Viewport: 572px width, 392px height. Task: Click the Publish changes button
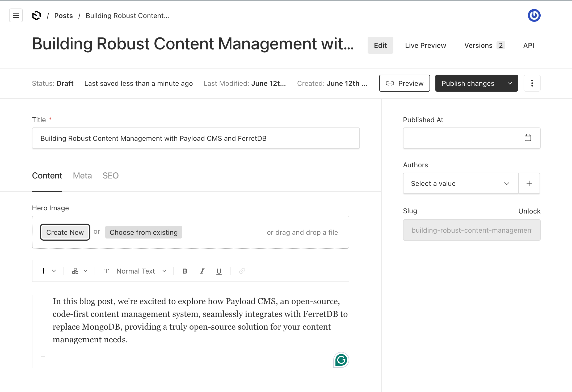[468, 83]
